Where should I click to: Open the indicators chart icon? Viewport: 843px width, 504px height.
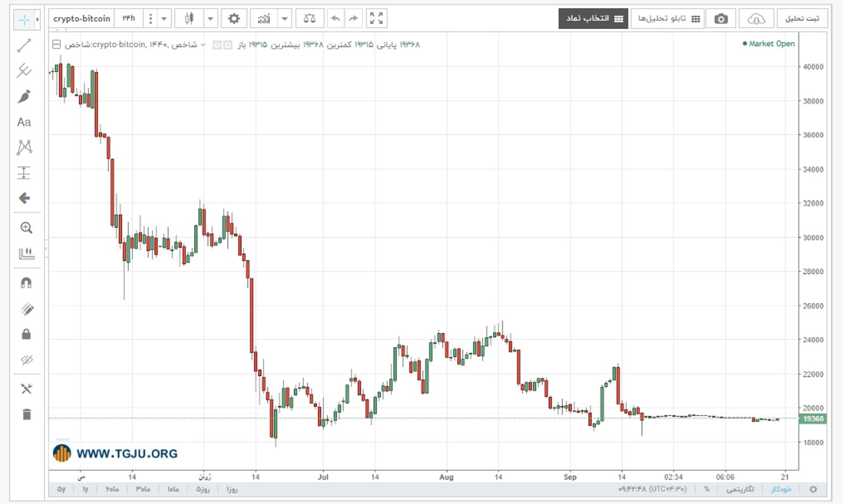[265, 18]
